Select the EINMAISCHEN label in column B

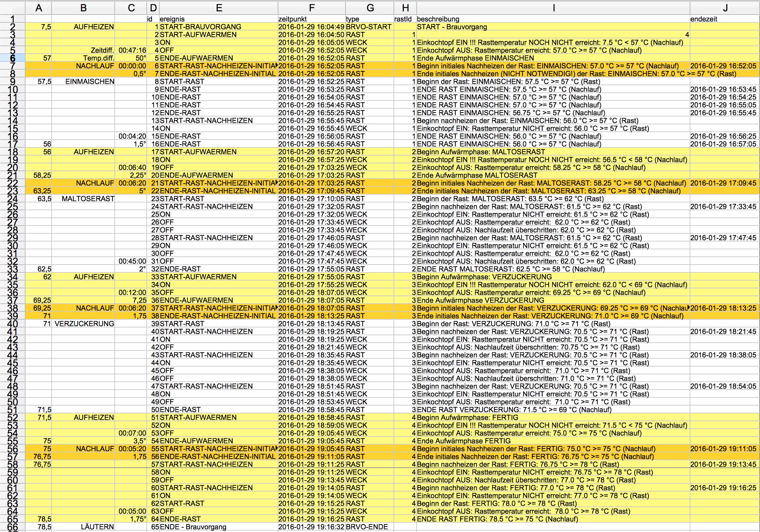coord(83,81)
